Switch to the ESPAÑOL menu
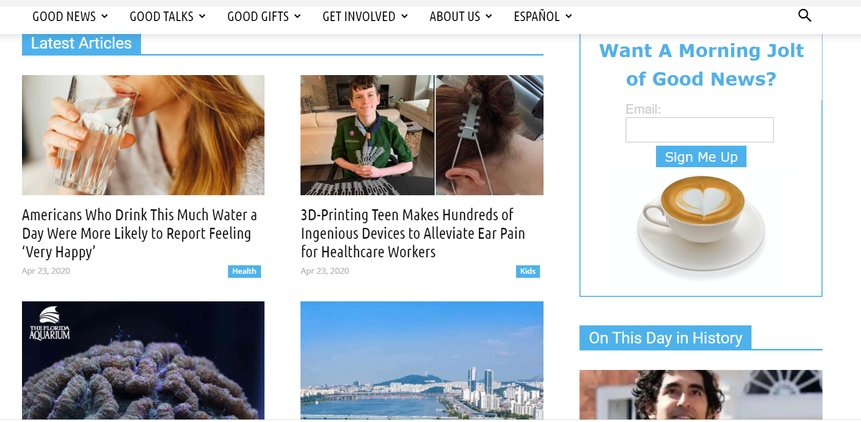861x422 pixels. 543,16
